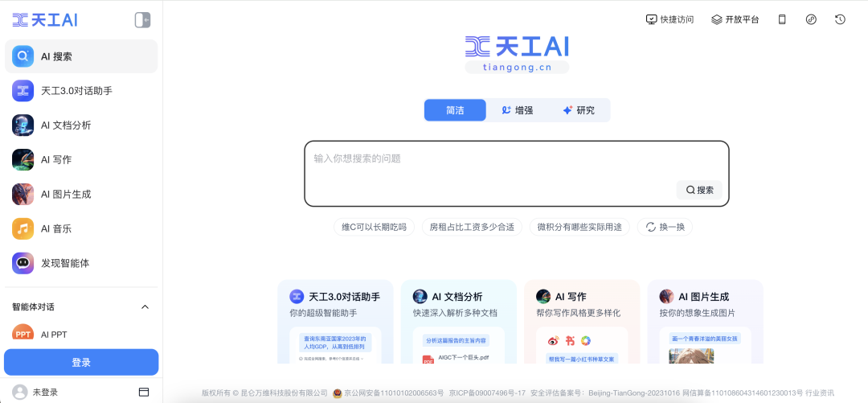The width and height of the screenshot is (868, 403).
Task: Click the 小红书 书 icon in AI 写作 card
Action: (570, 339)
